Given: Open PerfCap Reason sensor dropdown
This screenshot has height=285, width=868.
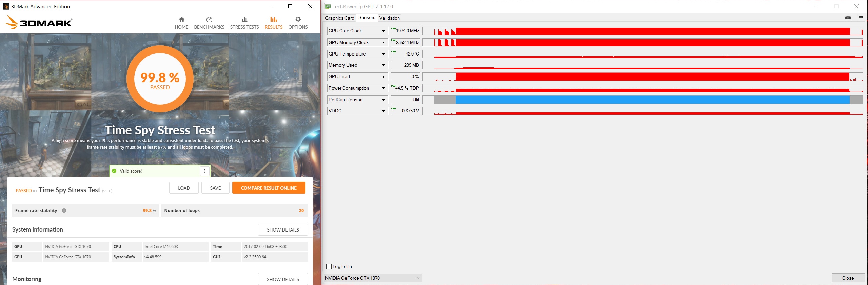Looking at the screenshot, I should (383, 100).
